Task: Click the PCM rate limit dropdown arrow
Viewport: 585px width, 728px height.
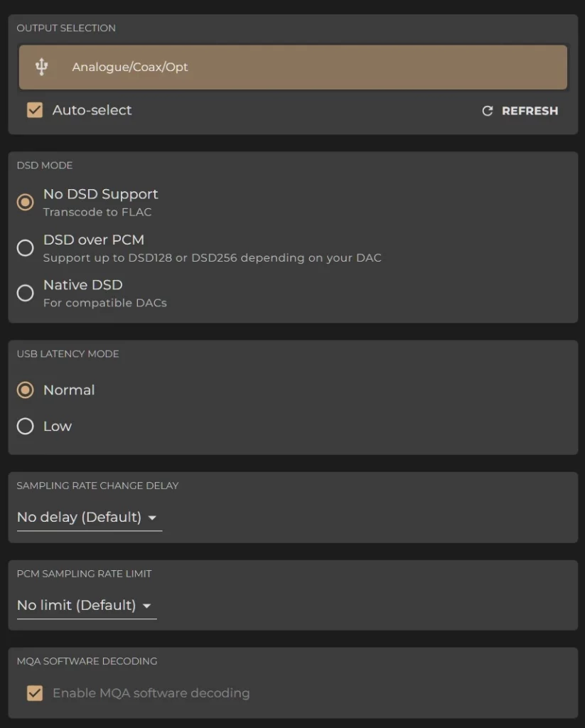Action: click(x=146, y=606)
